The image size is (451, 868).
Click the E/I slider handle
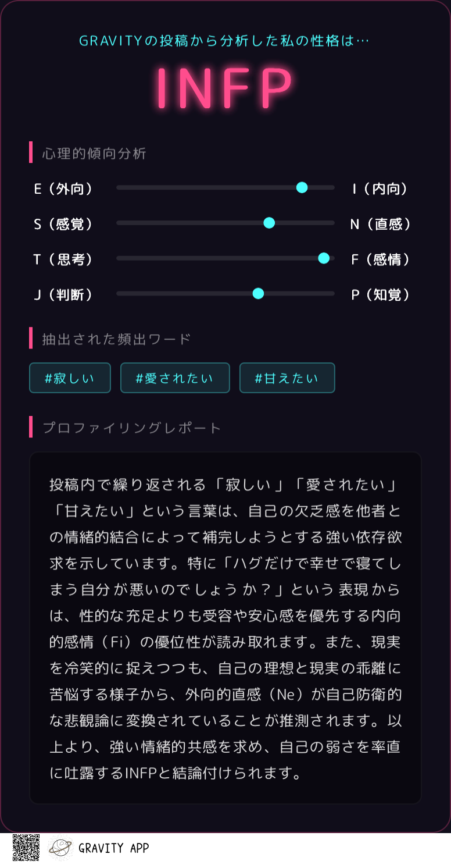(x=302, y=187)
